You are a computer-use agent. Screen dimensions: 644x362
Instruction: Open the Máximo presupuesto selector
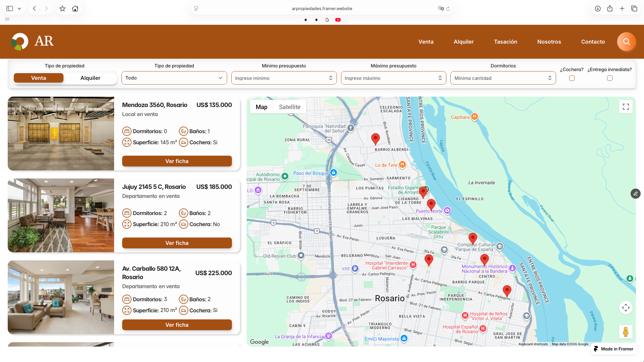tap(393, 78)
